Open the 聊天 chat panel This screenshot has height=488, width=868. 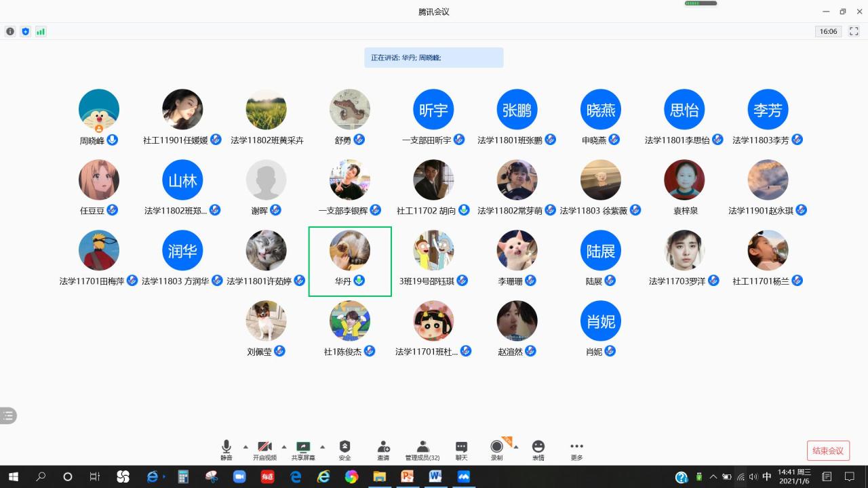(x=461, y=449)
